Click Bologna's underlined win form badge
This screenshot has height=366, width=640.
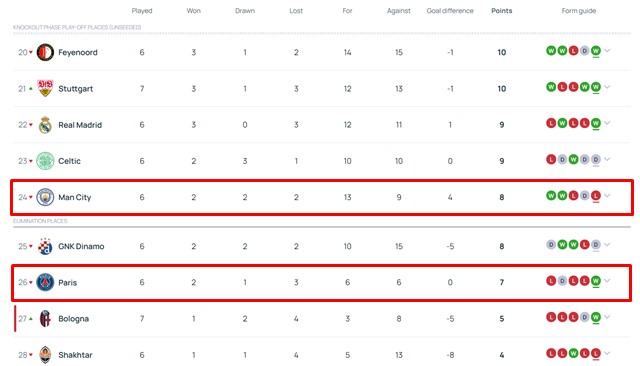(x=596, y=317)
